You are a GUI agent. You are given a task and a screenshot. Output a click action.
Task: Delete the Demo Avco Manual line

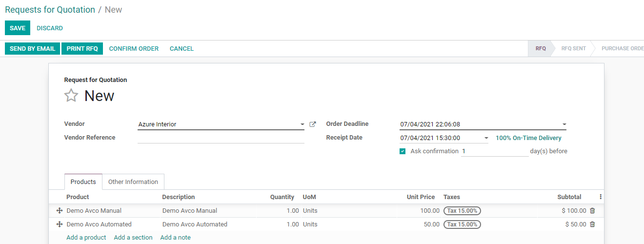click(x=592, y=211)
